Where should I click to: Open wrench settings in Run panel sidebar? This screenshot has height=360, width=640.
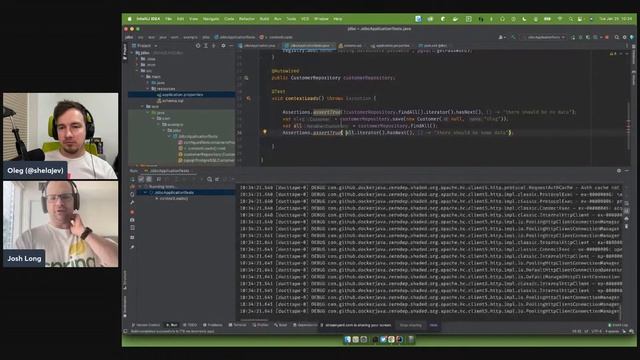(132, 202)
